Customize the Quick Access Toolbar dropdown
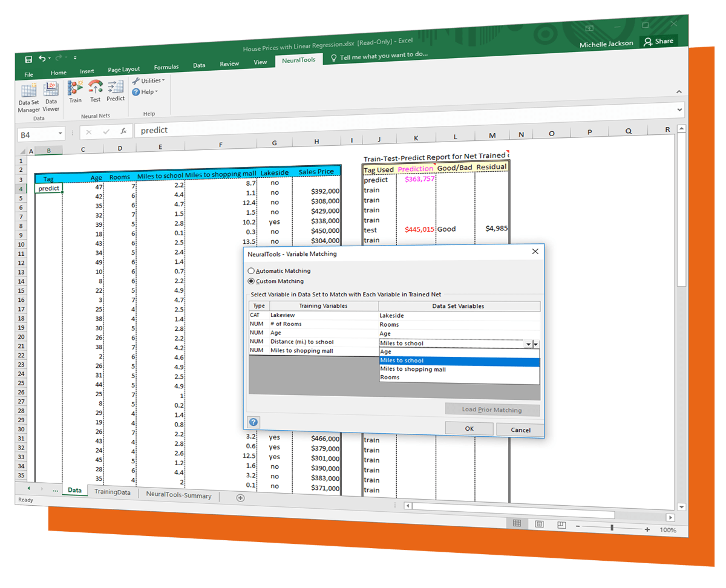Viewport: 726px width, 588px height. pos(75,58)
